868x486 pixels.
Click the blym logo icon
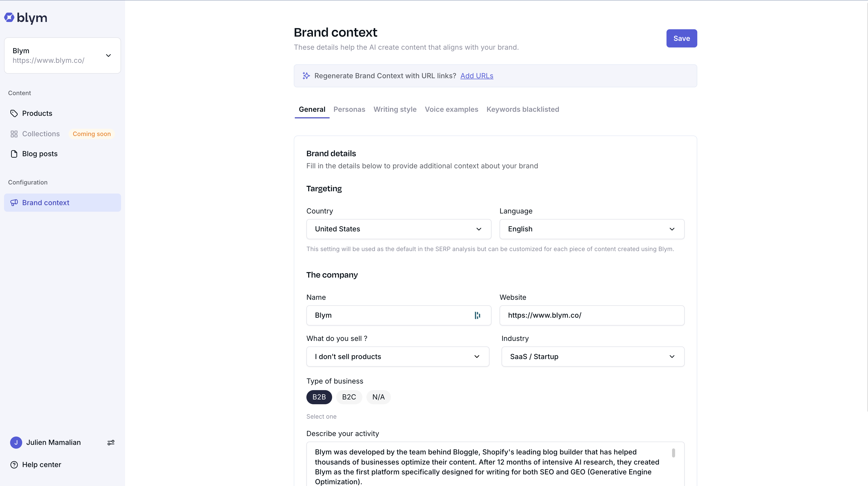tap(9, 18)
